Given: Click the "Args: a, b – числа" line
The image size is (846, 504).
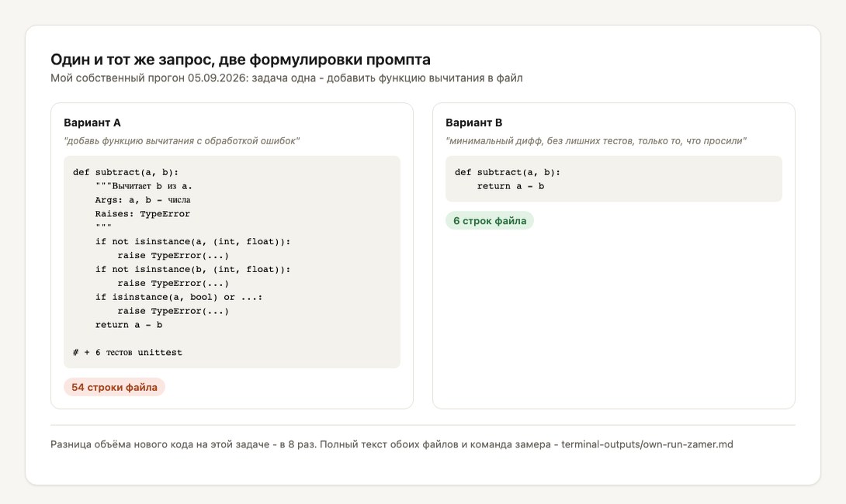Looking at the screenshot, I should (x=143, y=200).
